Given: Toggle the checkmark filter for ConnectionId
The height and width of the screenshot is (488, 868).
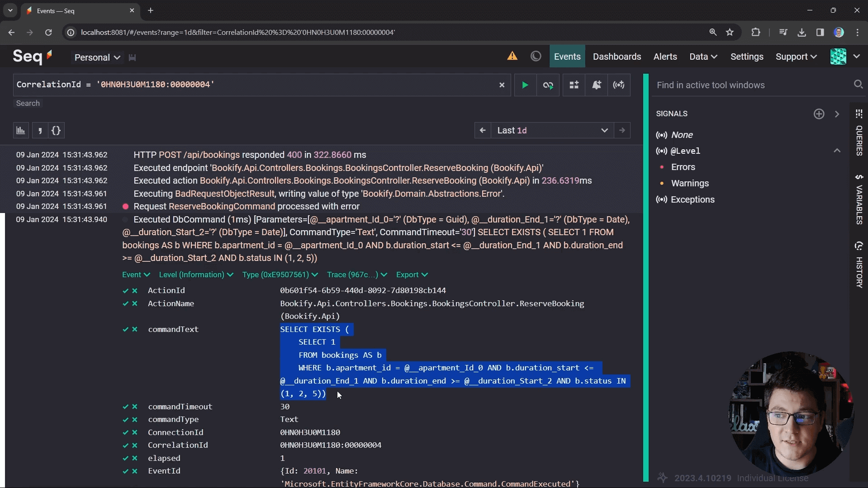Looking at the screenshot, I should click(x=125, y=433).
